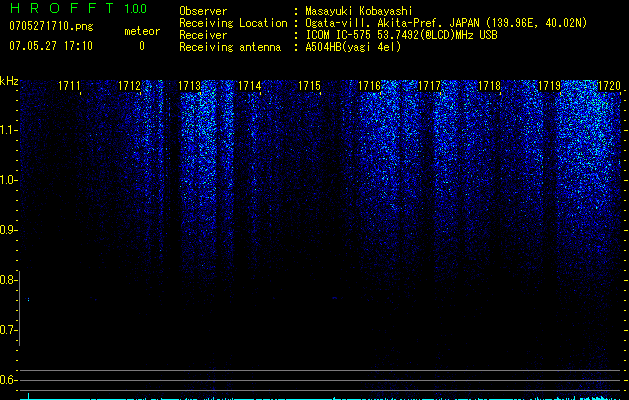Click the Receiving antenna label
629x400 pixels.
[230, 47]
